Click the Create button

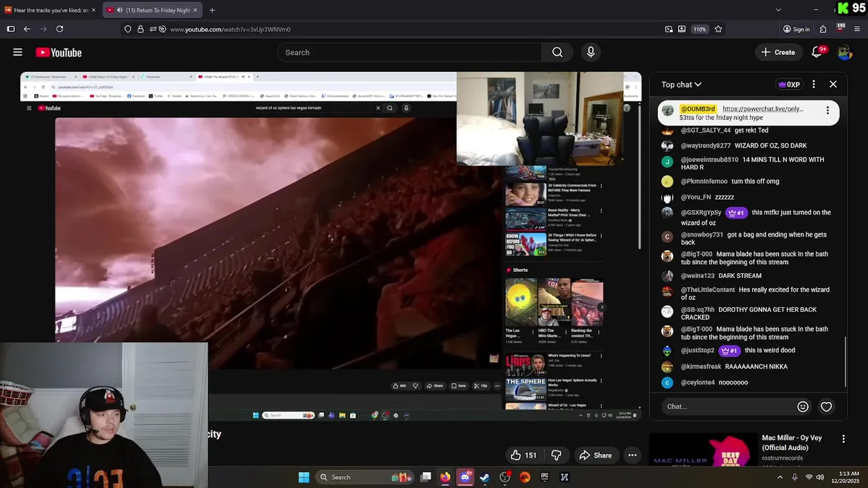[x=778, y=52]
